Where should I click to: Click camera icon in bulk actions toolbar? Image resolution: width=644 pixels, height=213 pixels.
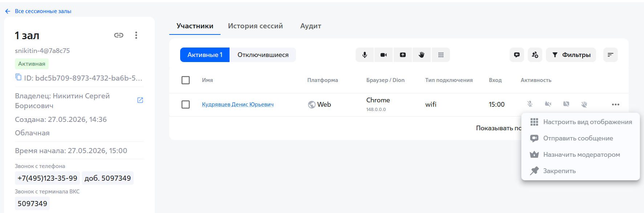pos(384,55)
